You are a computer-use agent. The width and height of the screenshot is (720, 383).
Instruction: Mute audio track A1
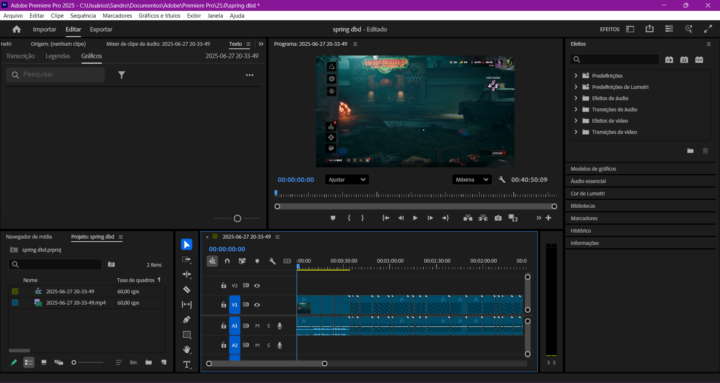257,326
